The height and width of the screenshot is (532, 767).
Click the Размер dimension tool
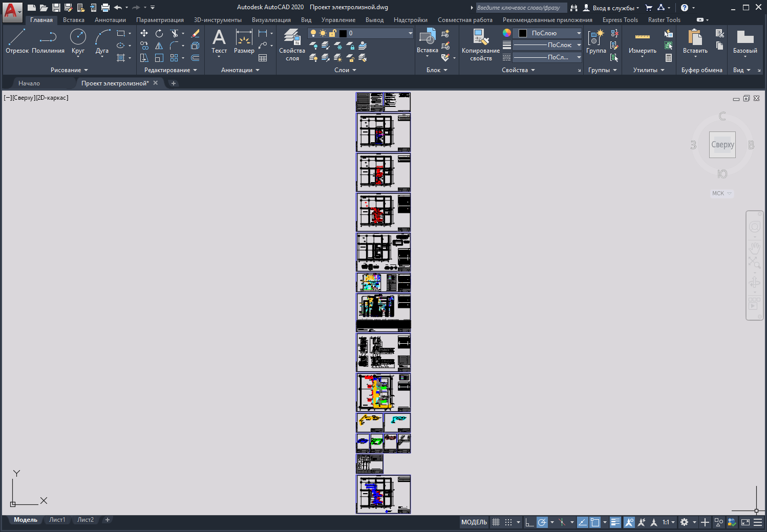coord(244,41)
